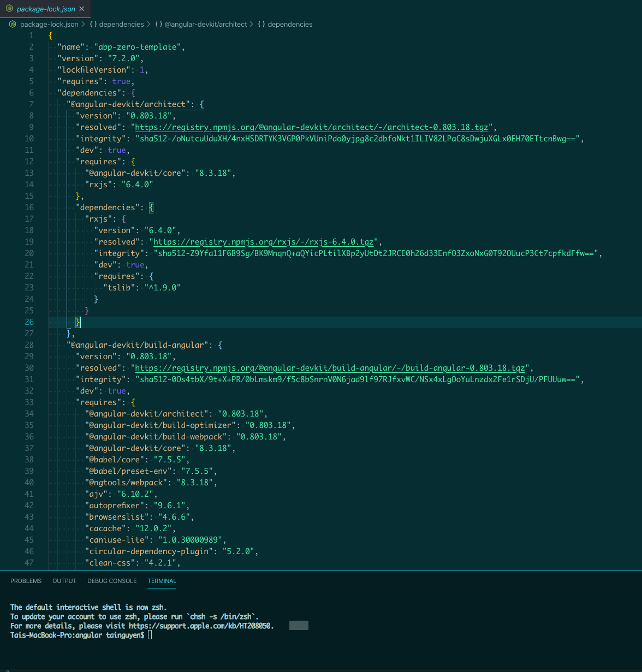Click "lockfileVersion" key

[94, 70]
